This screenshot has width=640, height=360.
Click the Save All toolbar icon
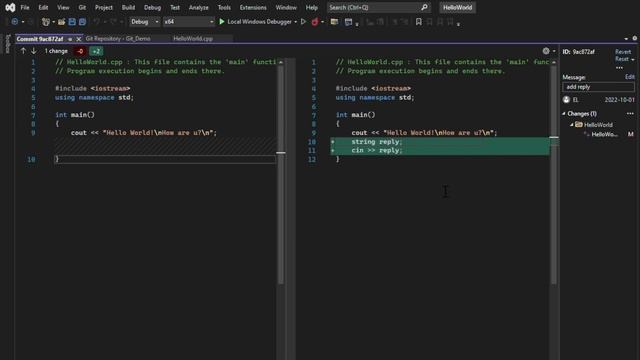click(82, 22)
